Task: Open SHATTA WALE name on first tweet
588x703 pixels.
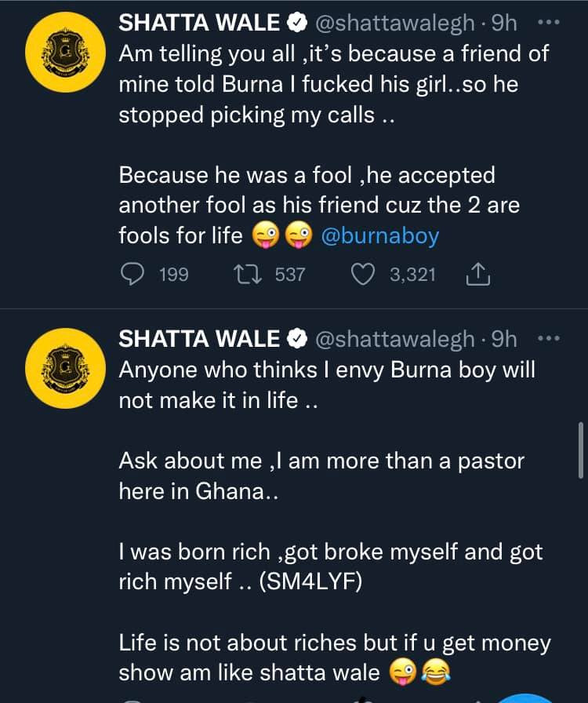Action: pyautogui.click(x=199, y=23)
